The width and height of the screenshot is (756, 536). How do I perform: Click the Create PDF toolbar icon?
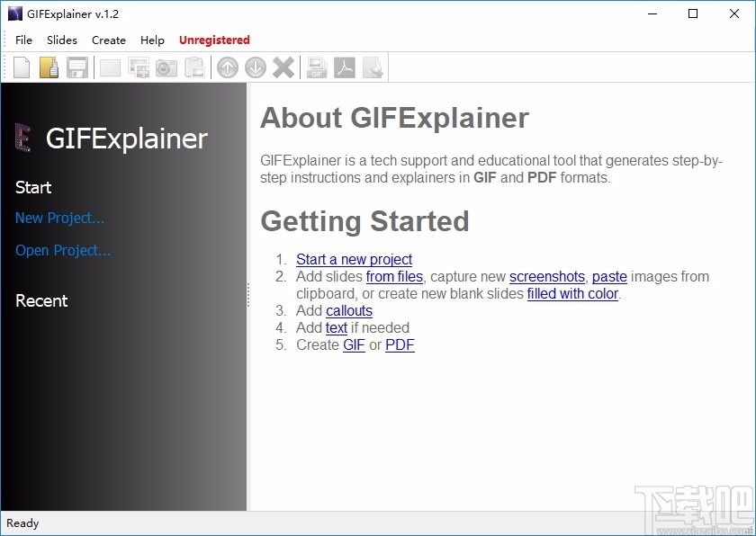345,67
